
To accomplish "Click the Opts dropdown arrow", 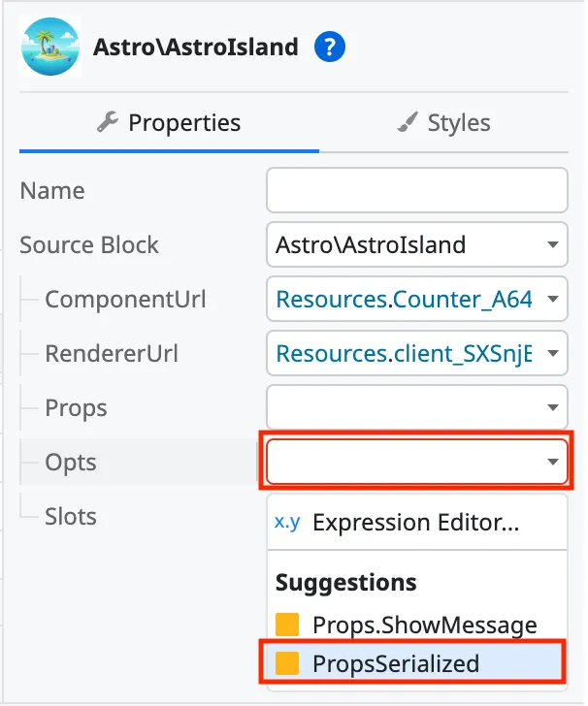I will coord(553,462).
